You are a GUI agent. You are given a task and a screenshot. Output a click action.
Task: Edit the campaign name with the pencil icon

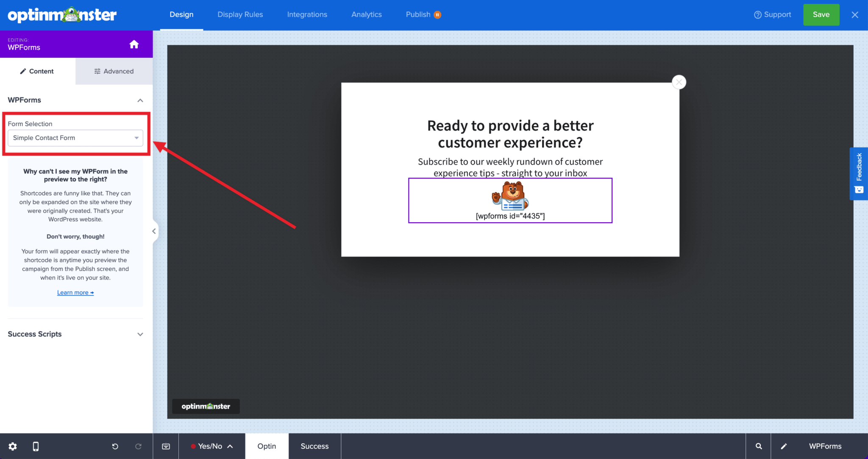point(784,446)
